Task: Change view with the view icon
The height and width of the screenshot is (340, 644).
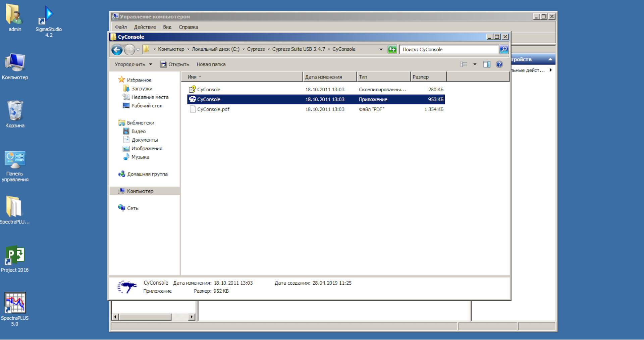Action: 464,64
